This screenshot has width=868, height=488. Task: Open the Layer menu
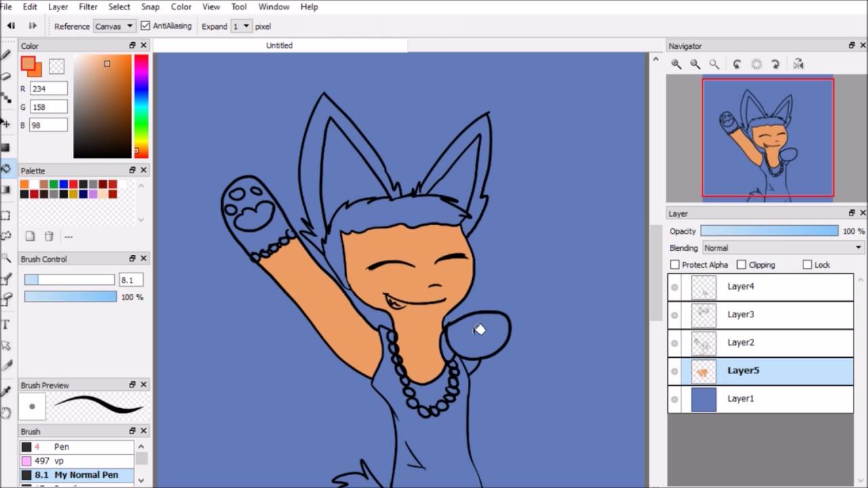pos(58,7)
